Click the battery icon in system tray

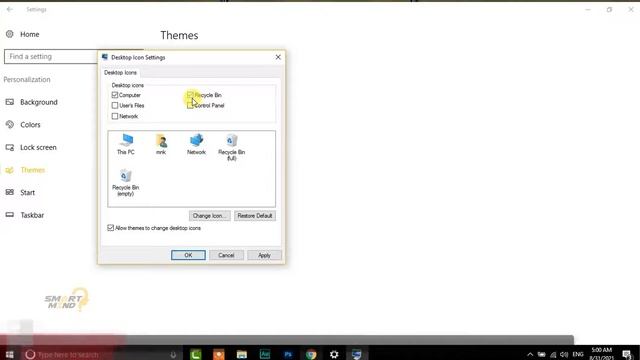click(542, 354)
